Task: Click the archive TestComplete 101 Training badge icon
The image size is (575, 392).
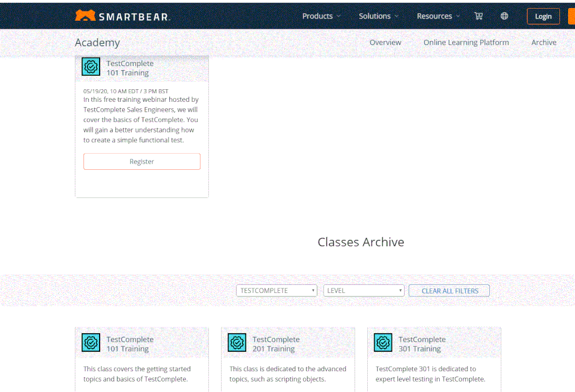Action: (x=91, y=342)
